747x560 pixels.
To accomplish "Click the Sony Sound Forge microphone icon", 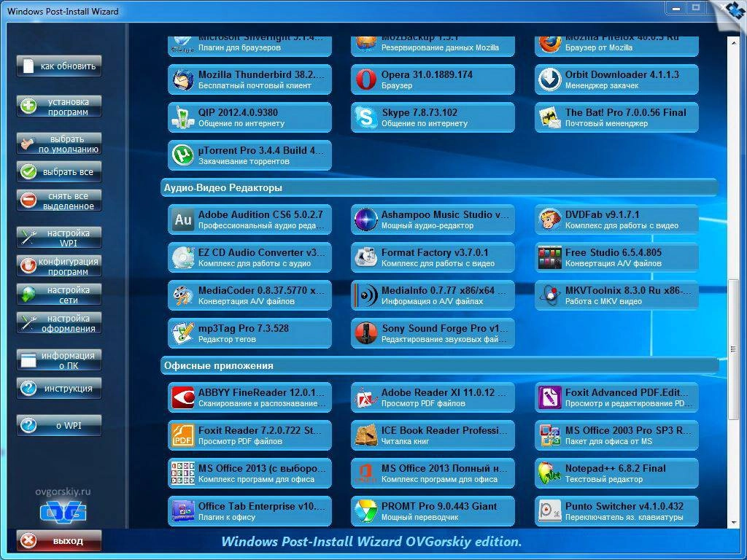I will (x=366, y=333).
